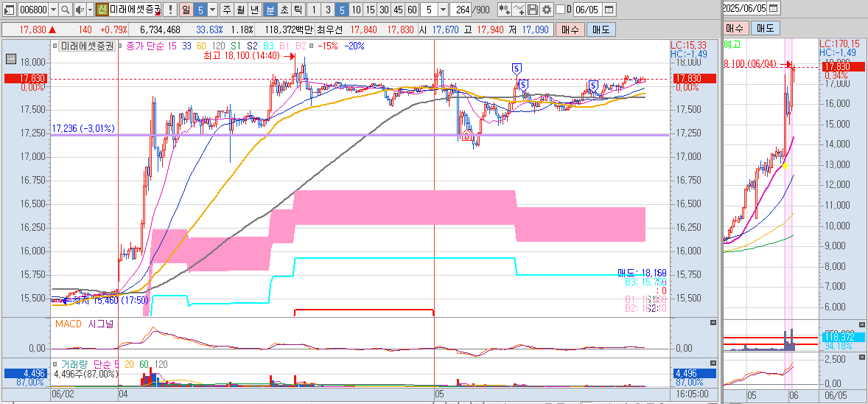Expand the speaker options dropdown arrow
The width and height of the screenshot is (868, 404).
[90, 10]
